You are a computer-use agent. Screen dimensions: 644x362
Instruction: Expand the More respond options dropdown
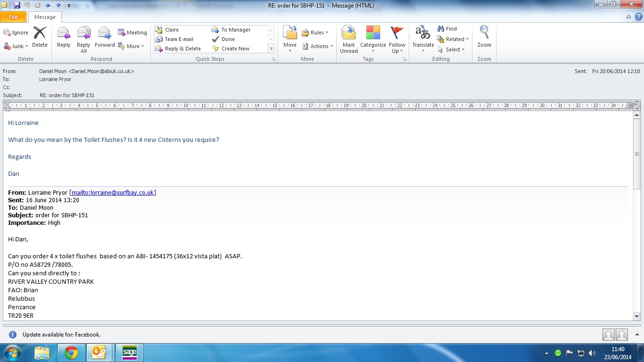point(131,46)
